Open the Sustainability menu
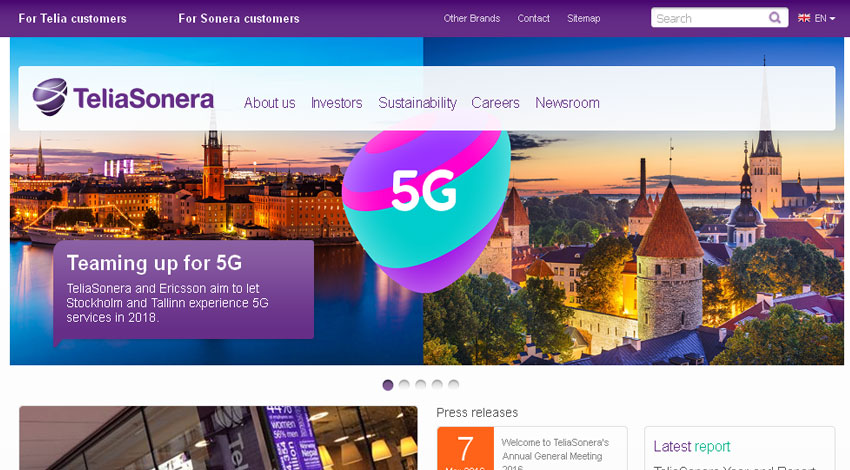 coord(417,102)
